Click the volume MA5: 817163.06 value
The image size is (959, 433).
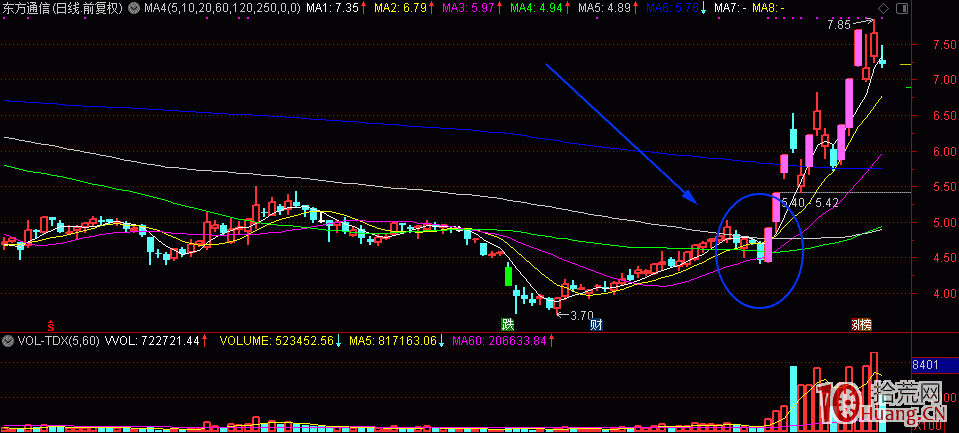pos(393,341)
